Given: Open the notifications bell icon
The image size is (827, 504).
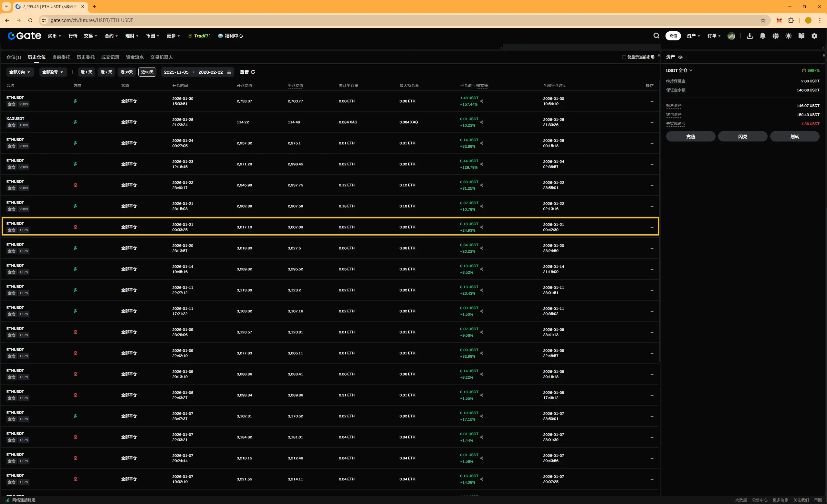Looking at the screenshot, I should pos(763,36).
